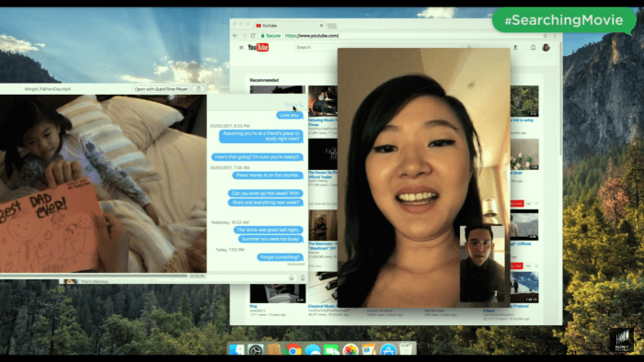Click the share icon in video preview
This screenshot has width=644, height=362.
(x=199, y=89)
